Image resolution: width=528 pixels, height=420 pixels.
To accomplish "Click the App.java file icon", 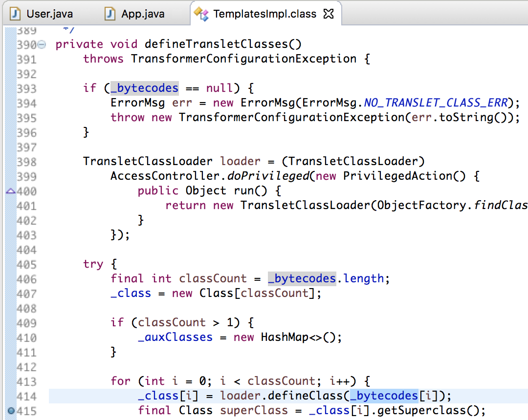I will (x=110, y=14).
